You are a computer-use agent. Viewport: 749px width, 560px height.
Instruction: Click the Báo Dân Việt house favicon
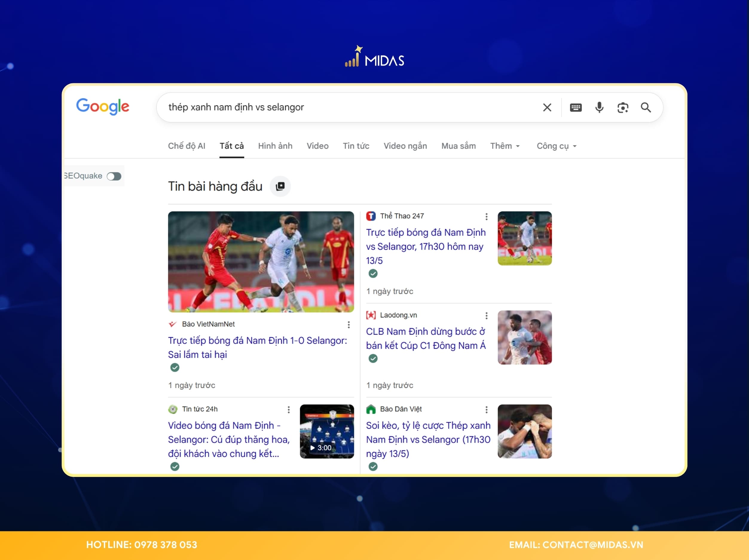tap(371, 409)
